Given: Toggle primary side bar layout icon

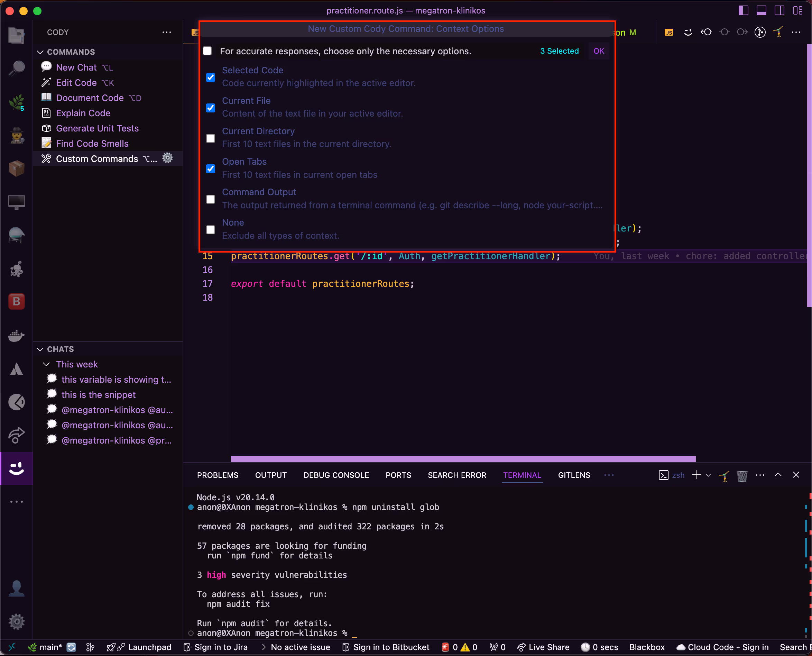Looking at the screenshot, I should 743,10.
